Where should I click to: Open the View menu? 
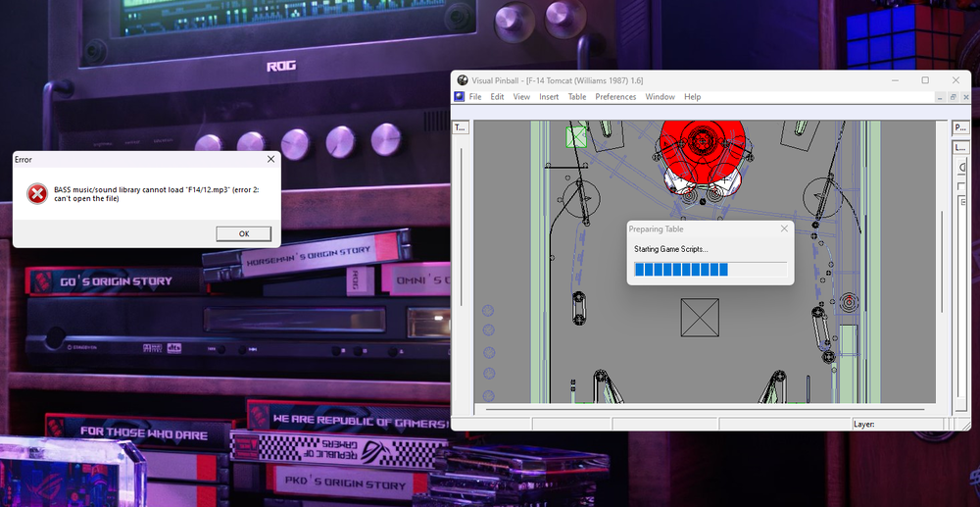click(521, 97)
